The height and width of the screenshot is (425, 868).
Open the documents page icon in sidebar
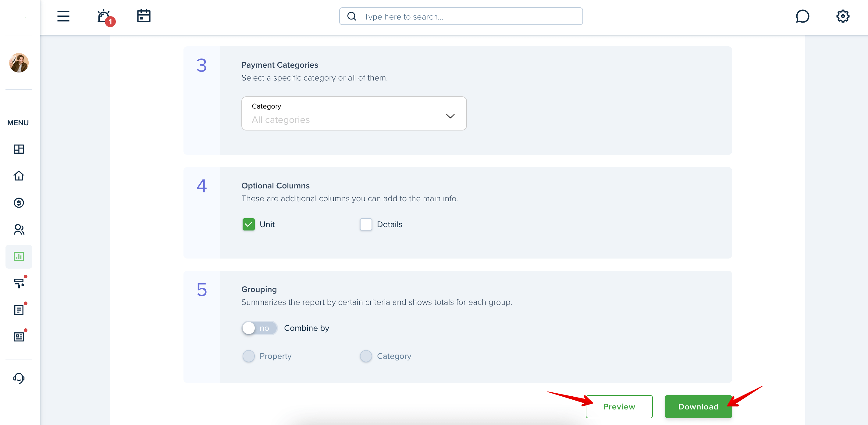click(20, 309)
